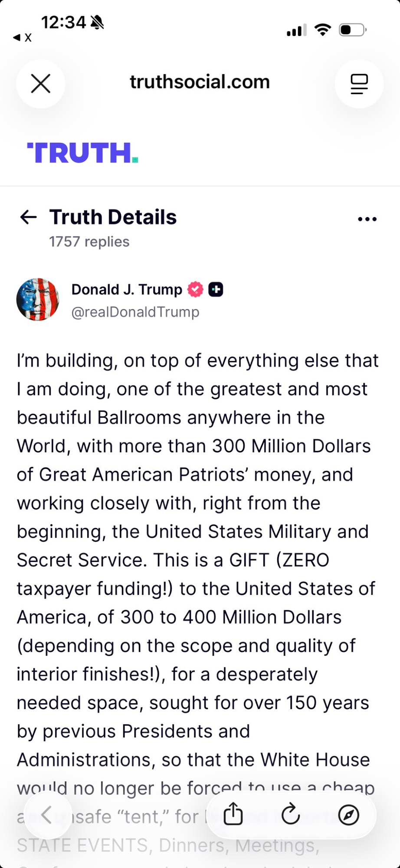Open the @realDonaldTrump handle link
Screen dimensions: 400x868
point(135,312)
